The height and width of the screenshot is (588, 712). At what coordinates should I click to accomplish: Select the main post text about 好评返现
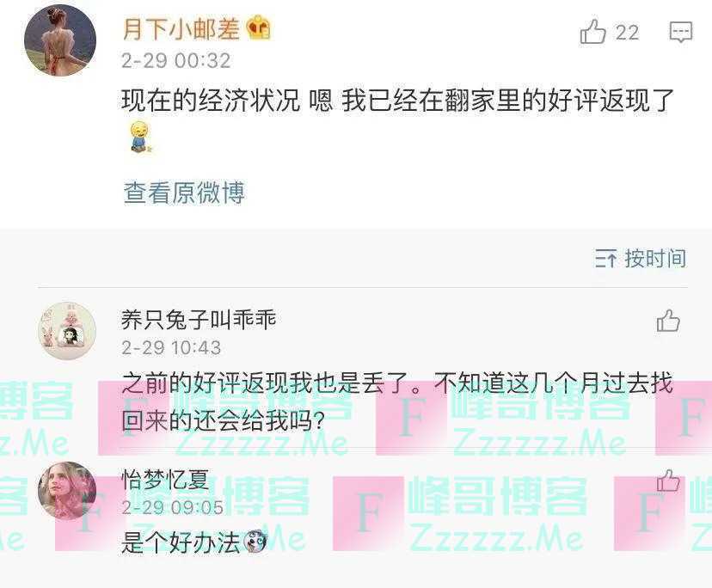(397, 101)
